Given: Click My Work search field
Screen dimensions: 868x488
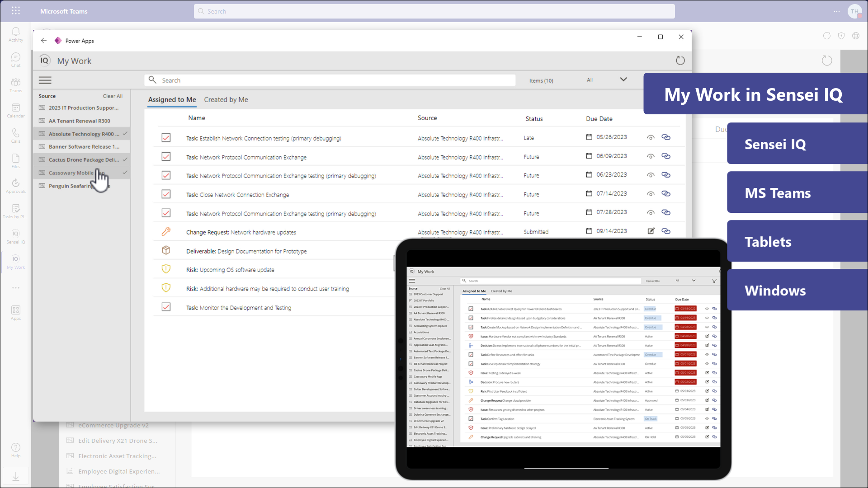Looking at the screenshot, I should [330, 80].
